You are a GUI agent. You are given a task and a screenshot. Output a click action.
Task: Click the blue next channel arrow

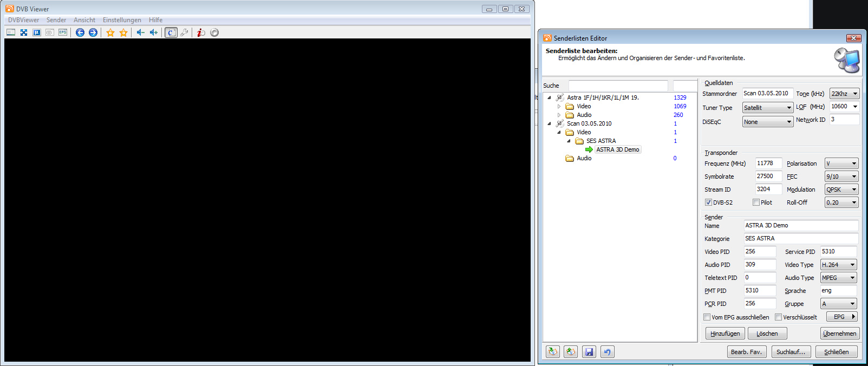point(93,32)
